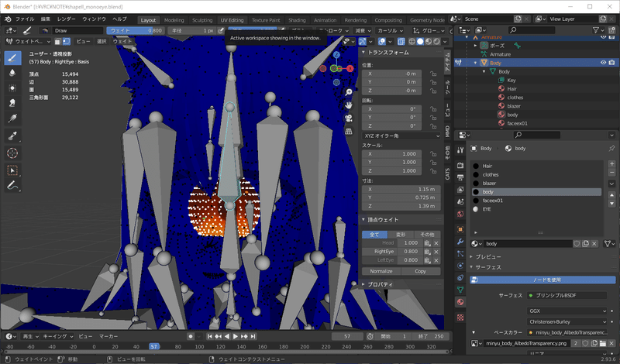Select the 3D Cursor tool
620x364 pixels.
(12, 153)
